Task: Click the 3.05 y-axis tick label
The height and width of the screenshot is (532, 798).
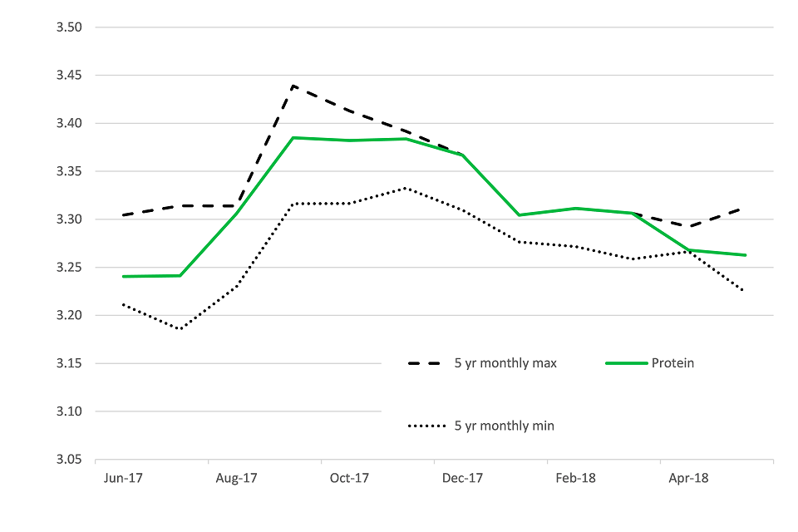Action: coord(70,460)
